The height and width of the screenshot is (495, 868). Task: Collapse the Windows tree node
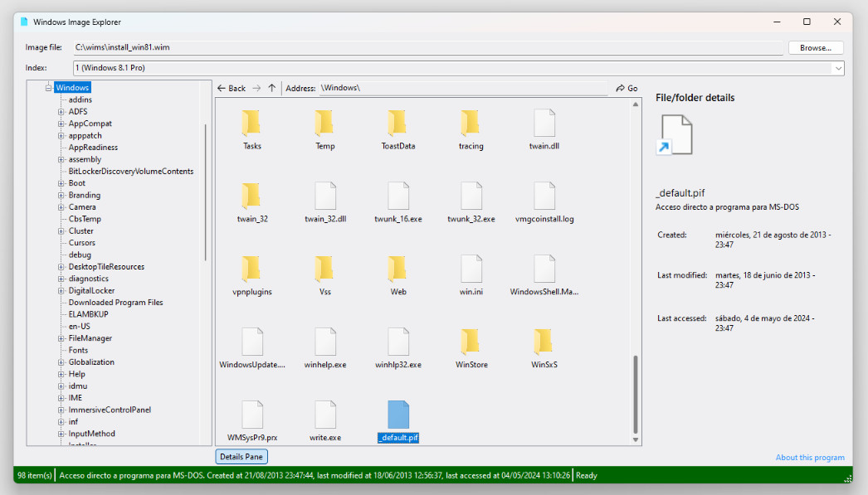pyautogui.click(x=49, y=87)
